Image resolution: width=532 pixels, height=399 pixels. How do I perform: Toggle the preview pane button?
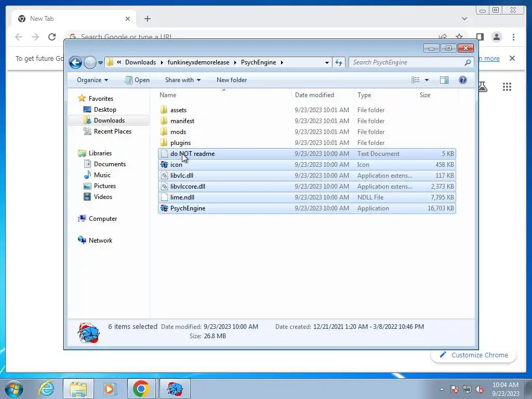(x=444, y=80)
